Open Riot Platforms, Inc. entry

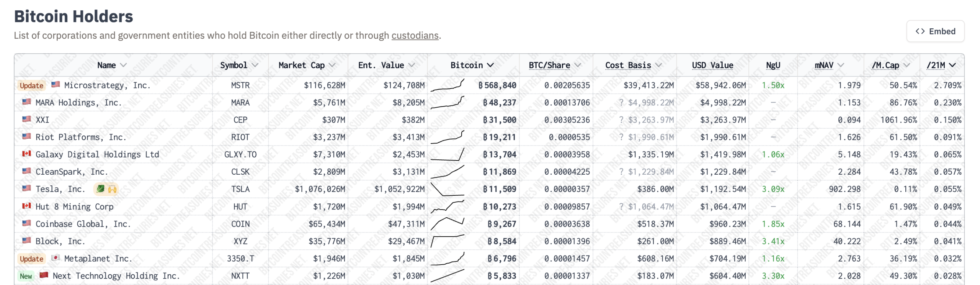(x=81, y=137)
